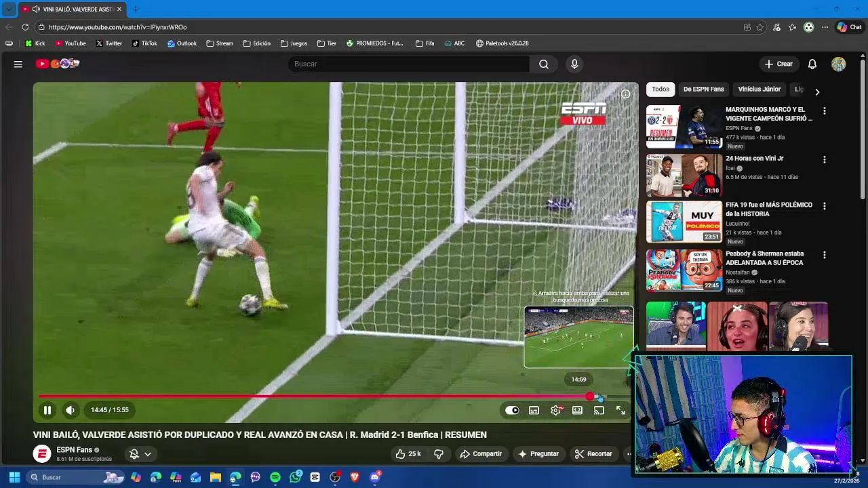Viewport: 868px width, 488px height.
Task: Select the Vinícius Júnior filter chip
Action: coord(759,89)
